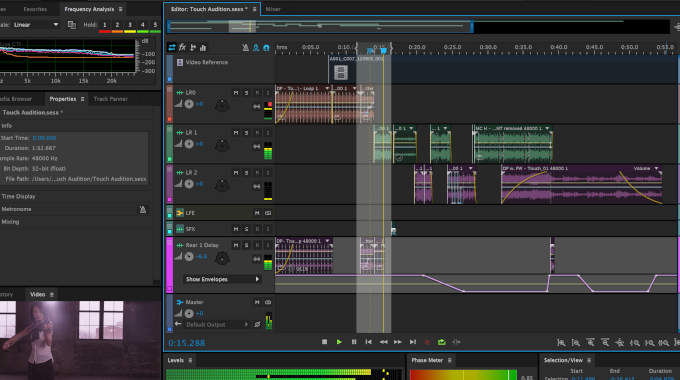
Task: Select the Frequency Analysis tab
Action: (x=89, y=9)
